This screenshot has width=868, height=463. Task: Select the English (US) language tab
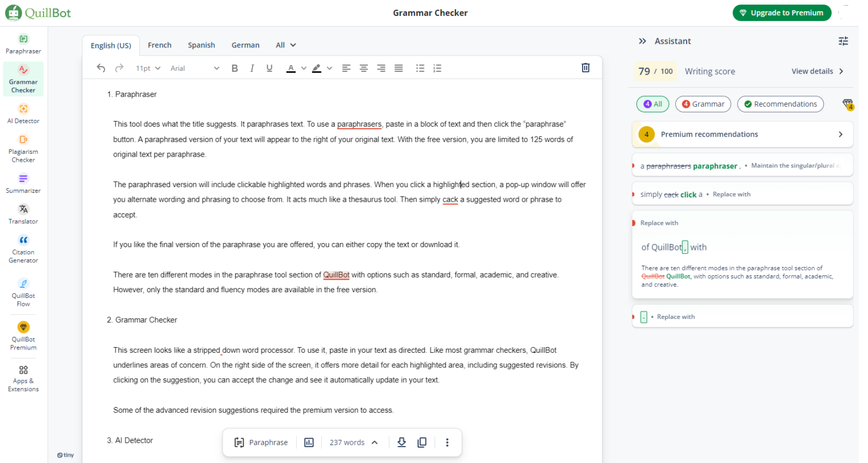click(111, 46)
